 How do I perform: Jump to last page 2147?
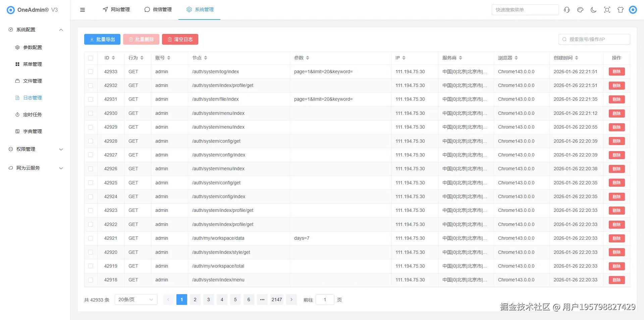click(277, 300)
